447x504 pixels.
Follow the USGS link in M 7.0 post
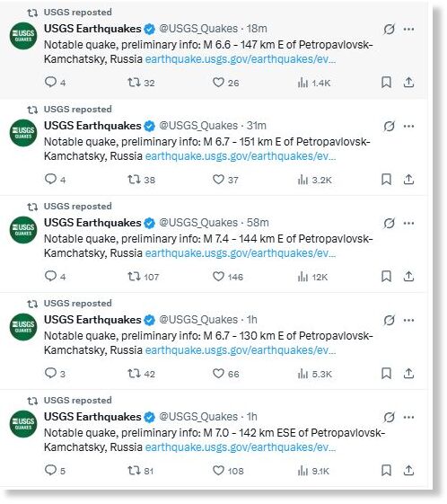tap(241, 447)
